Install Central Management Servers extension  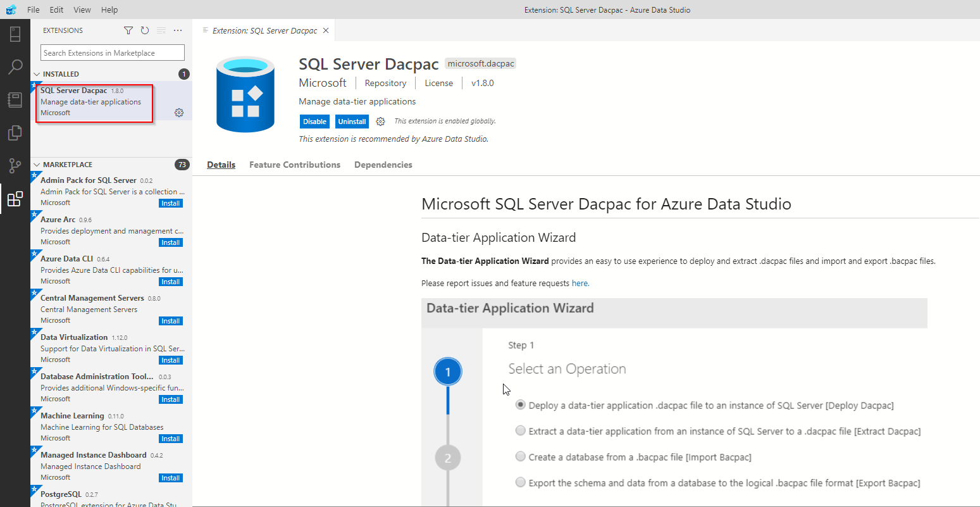coord(171,321)
